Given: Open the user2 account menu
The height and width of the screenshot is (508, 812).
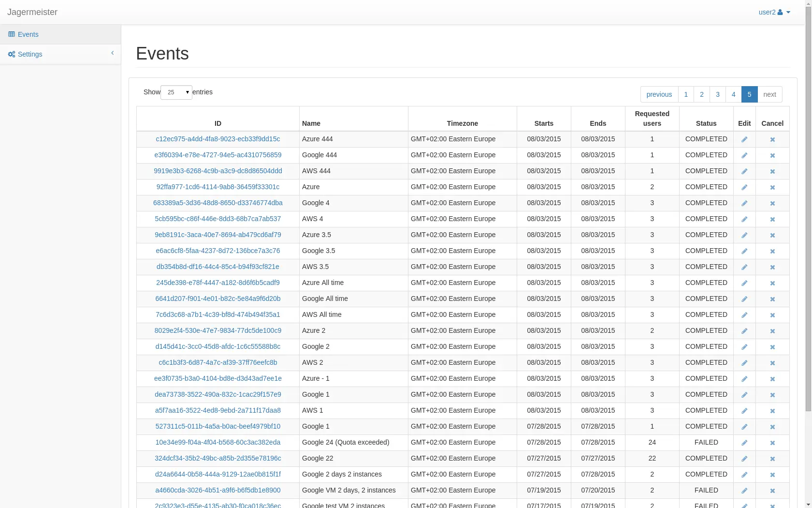Looking at the screenshot, I should tap(774, 12).
